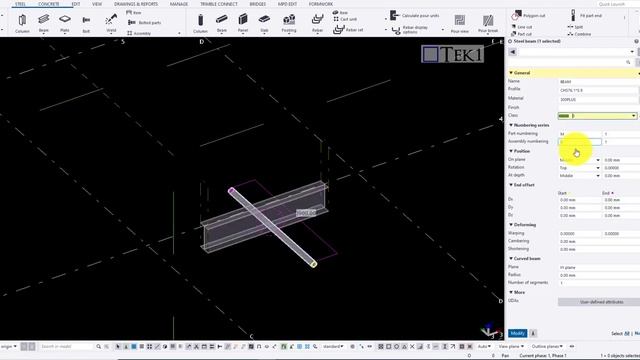The image size is (640, 360).
Task: Select the concrete Column tool
Action: pos(200,23)
